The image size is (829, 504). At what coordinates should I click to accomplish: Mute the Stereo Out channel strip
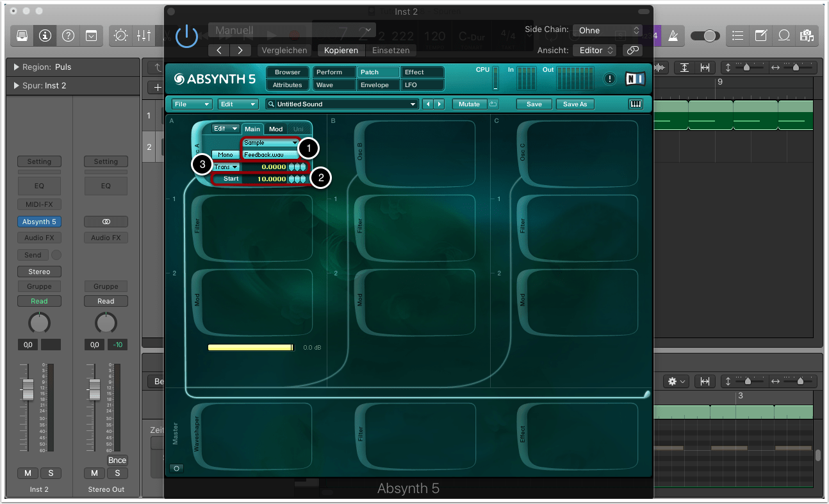pyautogui.click(x=94, y=473)
